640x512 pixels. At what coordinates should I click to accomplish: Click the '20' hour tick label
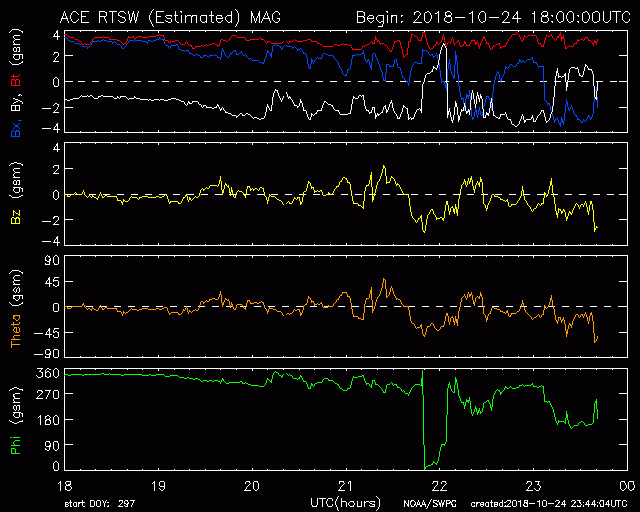(x=252, y=486)
